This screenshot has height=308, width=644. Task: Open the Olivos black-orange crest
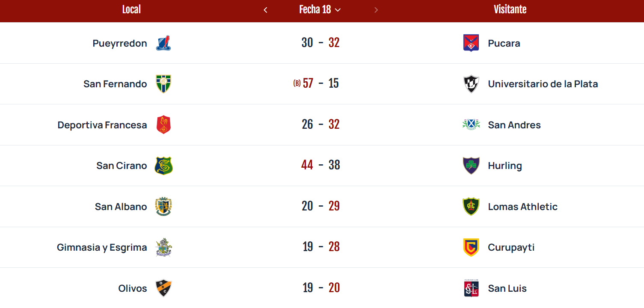[x=163, y=288]
